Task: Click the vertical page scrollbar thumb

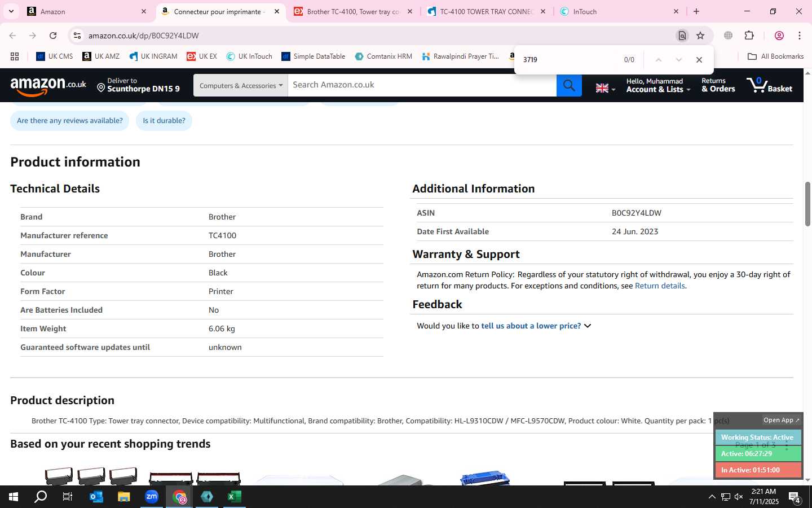Action: pos(807,204)
